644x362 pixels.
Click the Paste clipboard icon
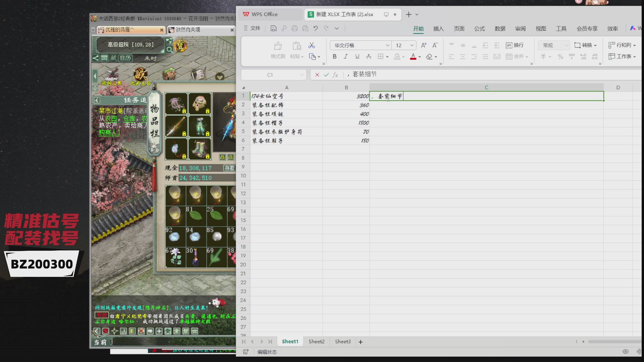click(297, 46)
